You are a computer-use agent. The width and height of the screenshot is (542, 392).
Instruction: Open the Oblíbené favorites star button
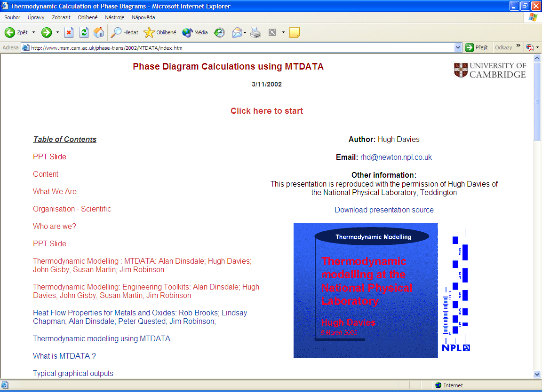tap(160, 32)
